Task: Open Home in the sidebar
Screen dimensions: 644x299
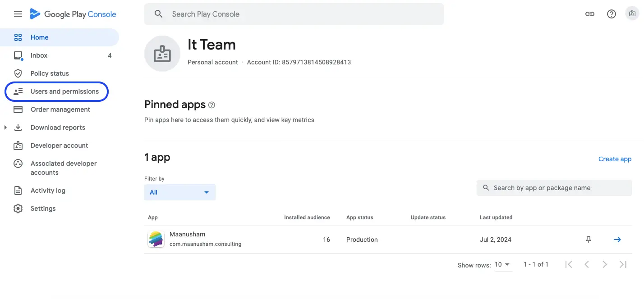Action: point(60,37)
